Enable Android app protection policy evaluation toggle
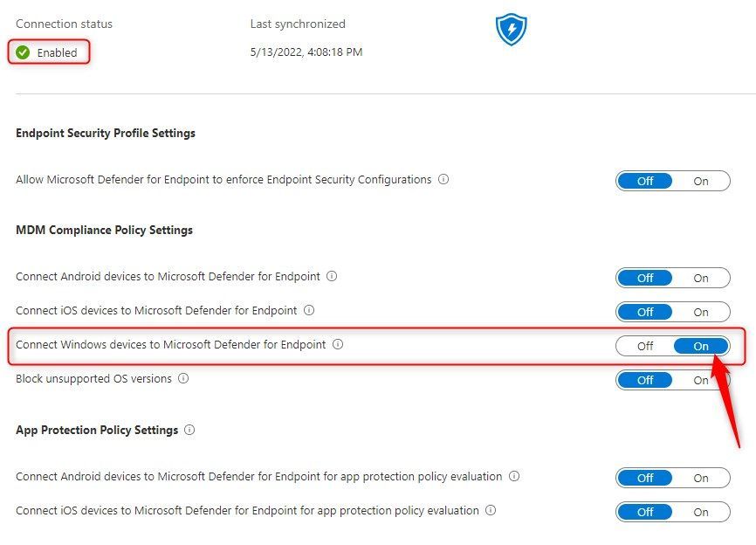756x545 pixels. point(701,479)
